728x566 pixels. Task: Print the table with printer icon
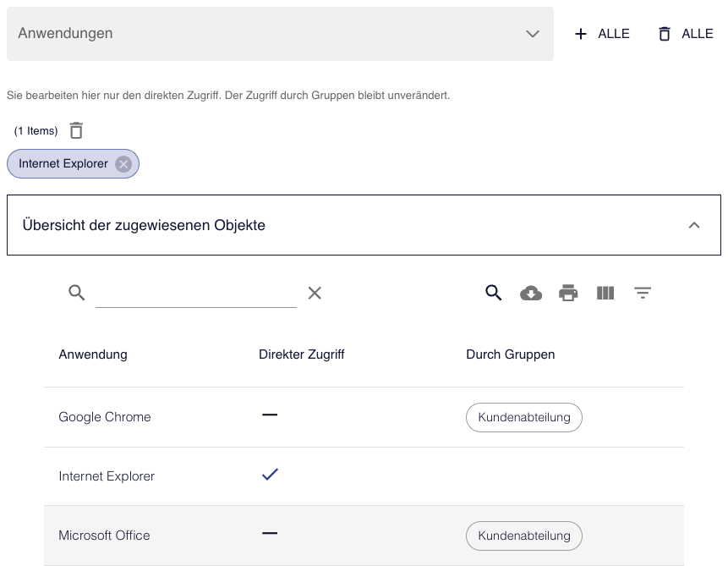[568, 294]
